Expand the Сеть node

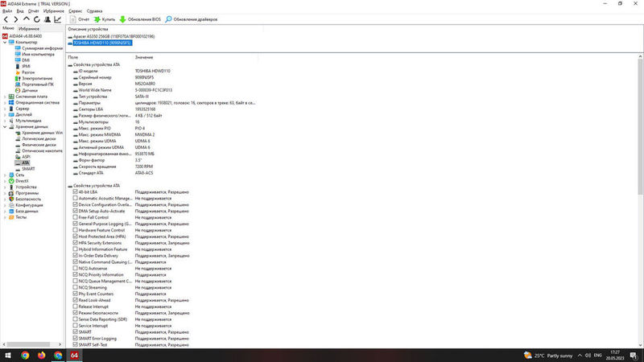point(5,175)
